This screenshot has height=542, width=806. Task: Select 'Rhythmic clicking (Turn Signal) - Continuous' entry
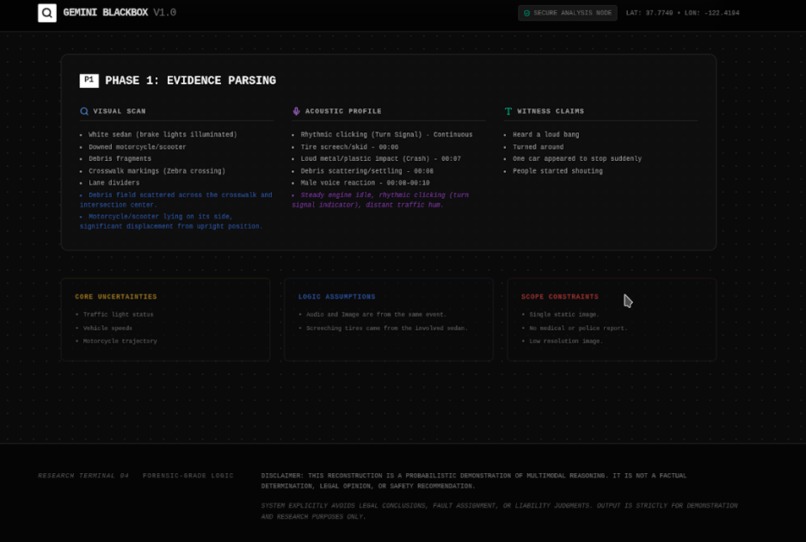[x=386, y=135]
